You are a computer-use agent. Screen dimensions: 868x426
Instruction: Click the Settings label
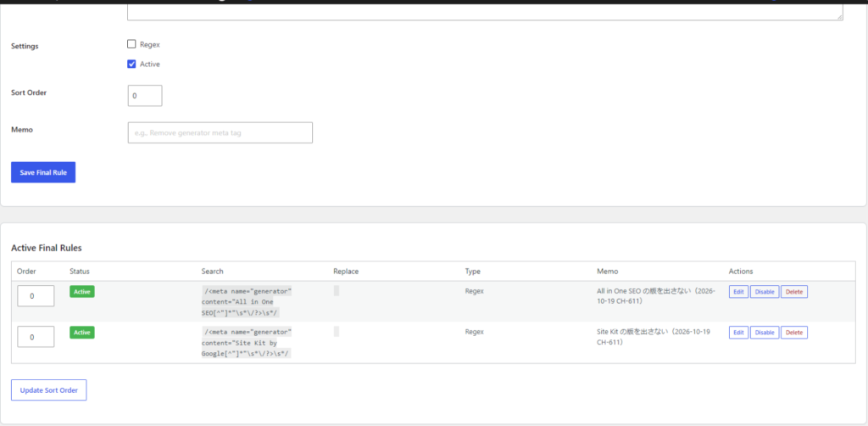tap(25, 47)
